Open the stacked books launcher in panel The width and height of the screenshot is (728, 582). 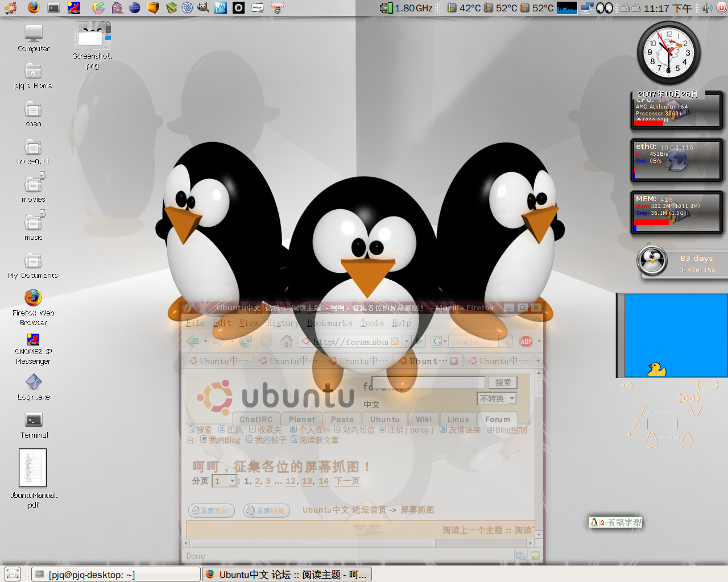tap(171, 7)
